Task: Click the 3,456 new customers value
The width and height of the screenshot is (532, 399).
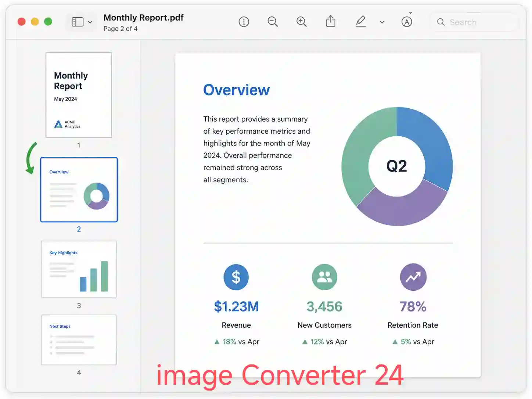Action: click(x=324, y=306)
